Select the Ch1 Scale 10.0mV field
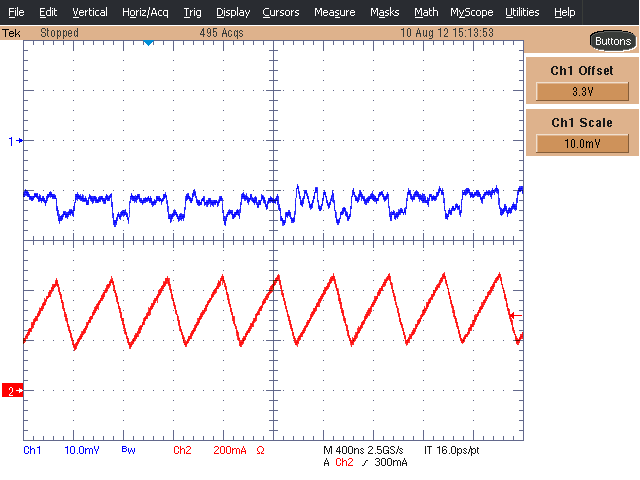Screen dimensions: 640x480 click(582, 144)
